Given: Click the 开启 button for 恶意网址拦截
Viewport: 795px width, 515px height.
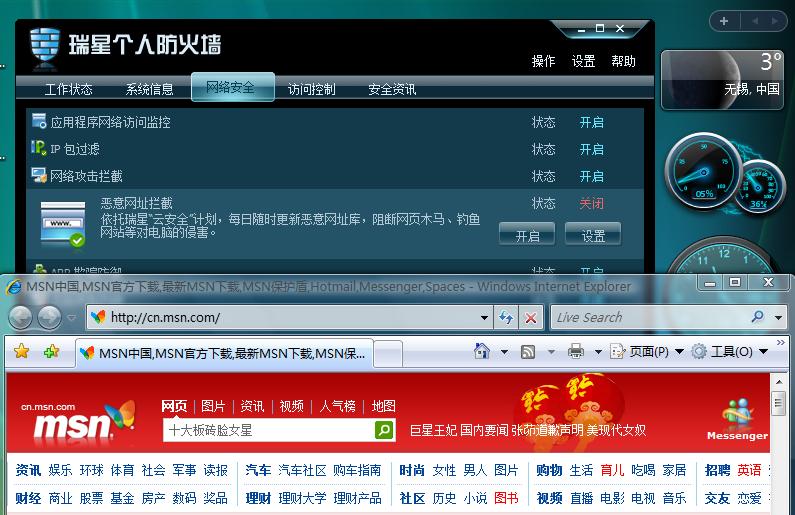Looking at the screenshot, I should click(527, 235).
